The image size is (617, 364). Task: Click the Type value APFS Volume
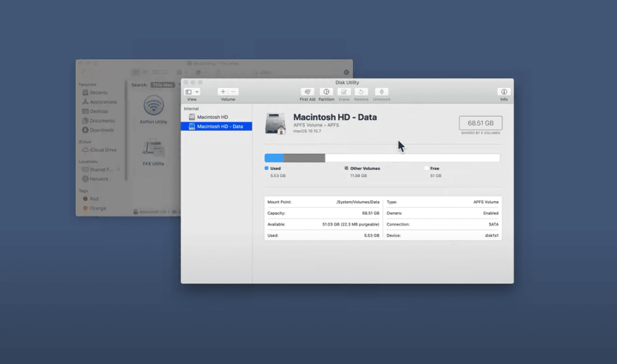click(x=486, y=202)
